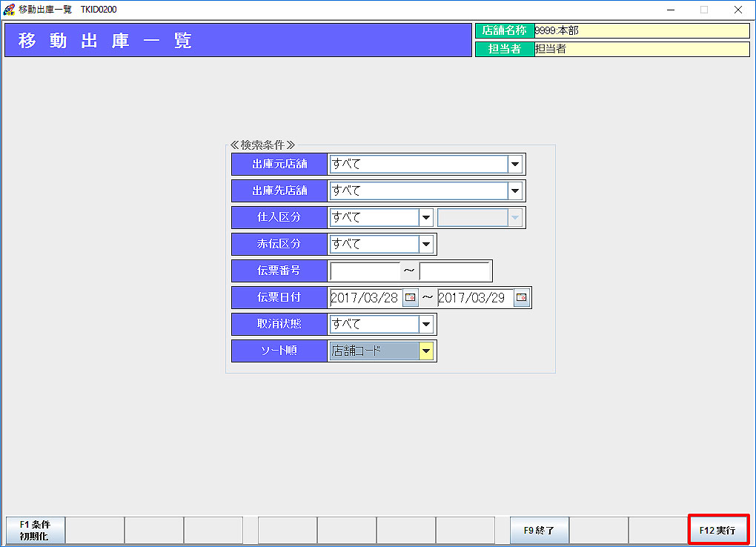Click the 店舗名称 field showing 9999:本部

642,31
